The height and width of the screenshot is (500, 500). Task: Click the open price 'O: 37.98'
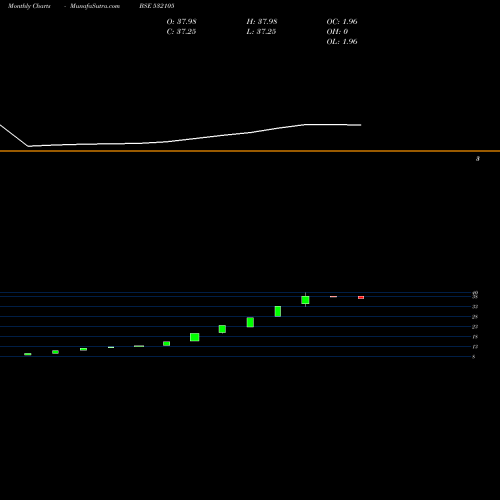(181, 22)
